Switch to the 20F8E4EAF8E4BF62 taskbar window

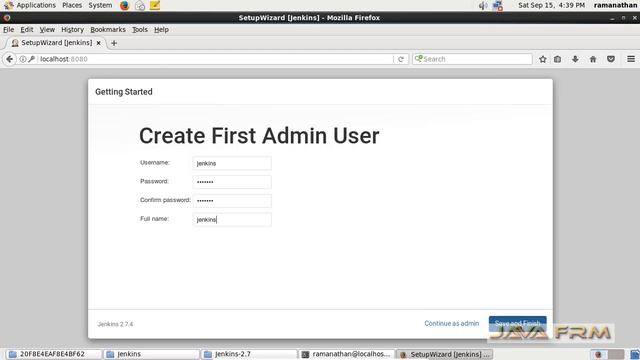click(x=54, y=354)
